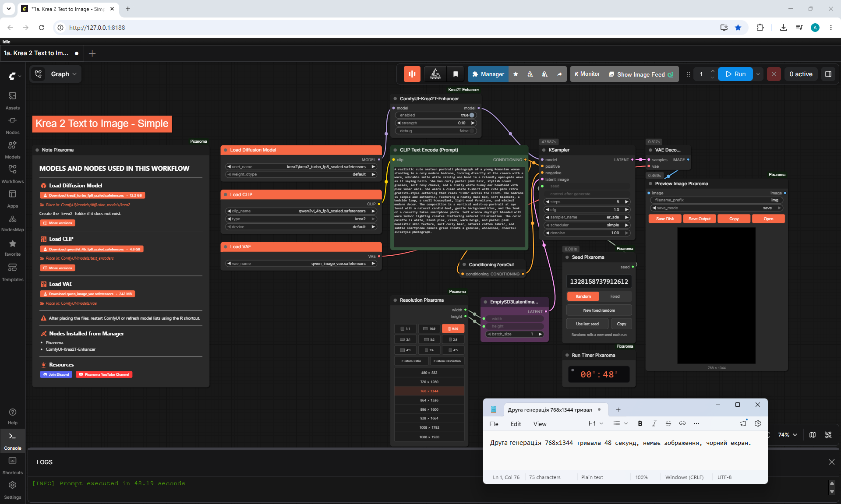Close the Logs panel

(x=832, y=462)
